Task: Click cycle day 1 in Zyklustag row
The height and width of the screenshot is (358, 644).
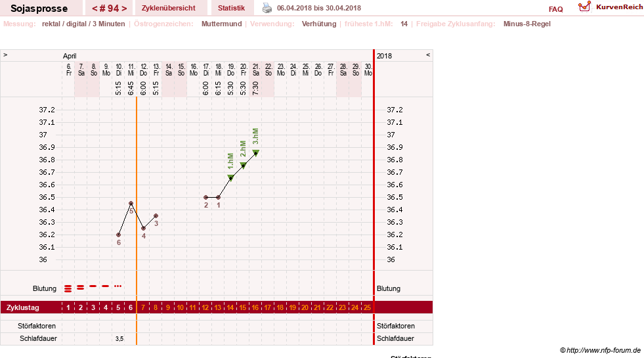Action: 68,307
